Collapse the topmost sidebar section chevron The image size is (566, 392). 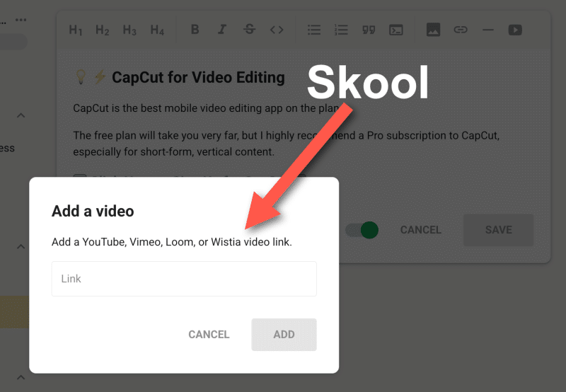click(x=21, y=115)
